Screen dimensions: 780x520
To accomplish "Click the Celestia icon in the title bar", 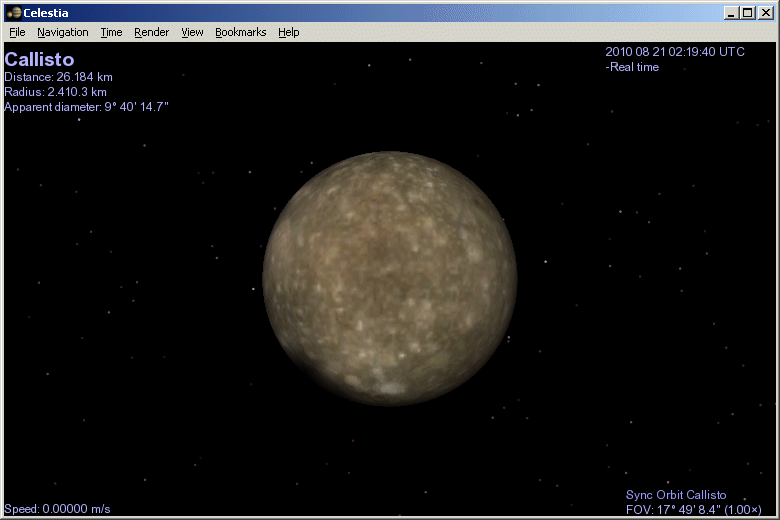I will point(14,12).
